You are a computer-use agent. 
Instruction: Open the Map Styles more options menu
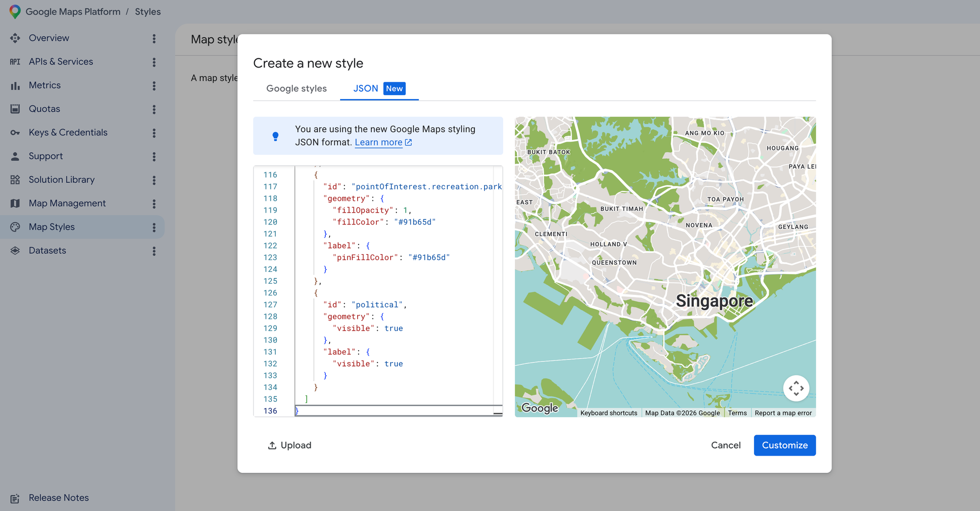point(154,227)
